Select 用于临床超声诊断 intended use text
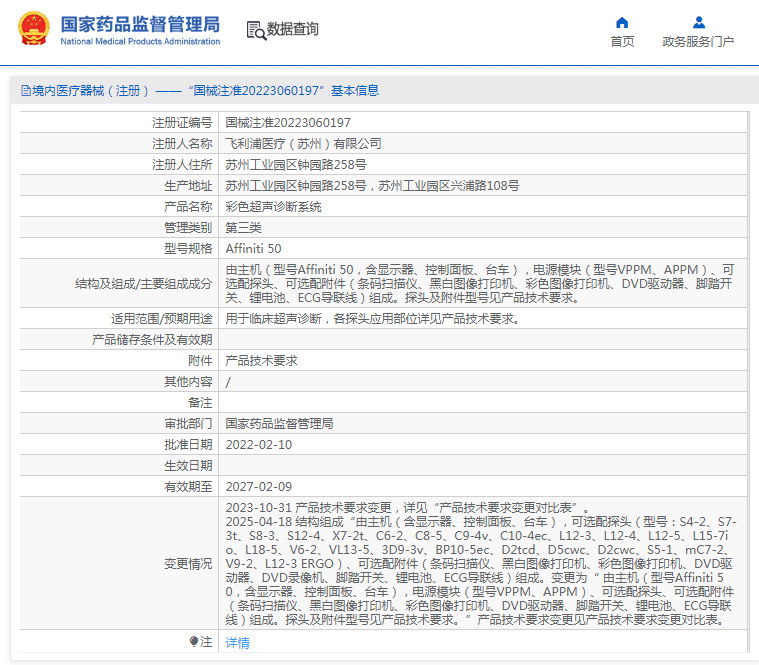This screenshot has width=759, height=665. coord(373,318)
